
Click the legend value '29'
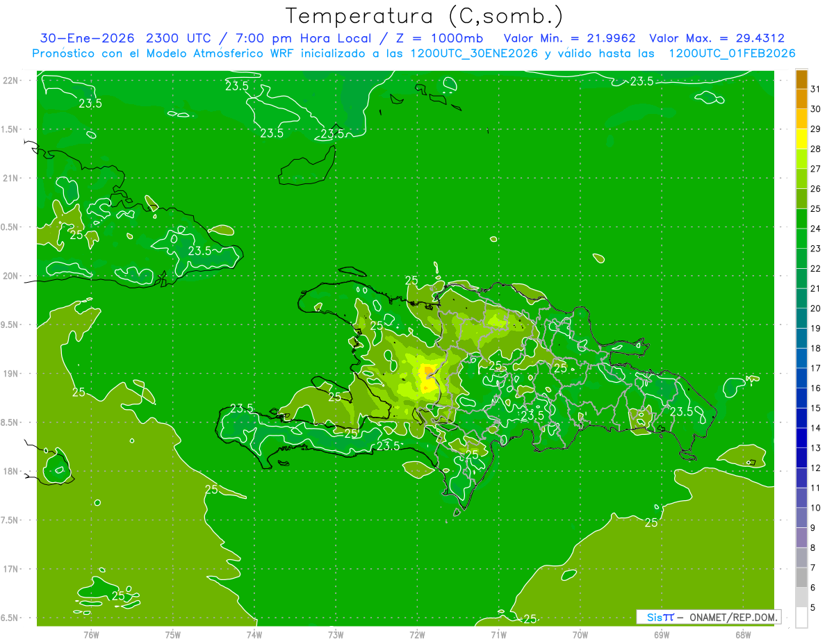click(815, 129)
